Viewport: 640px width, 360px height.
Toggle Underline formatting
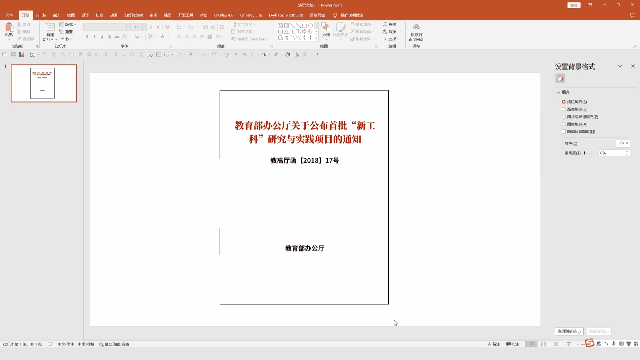[102, 37]
